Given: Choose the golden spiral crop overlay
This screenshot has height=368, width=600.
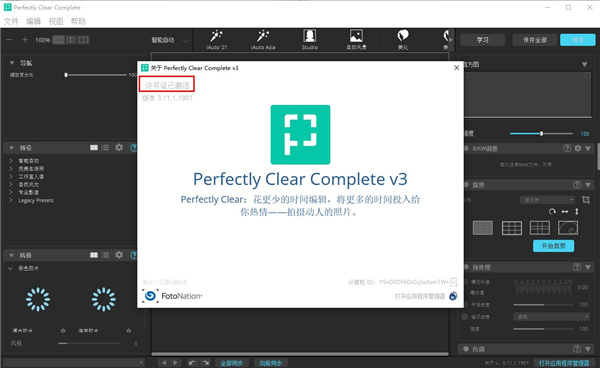Looking at the screenshot, I should point(568,228).
